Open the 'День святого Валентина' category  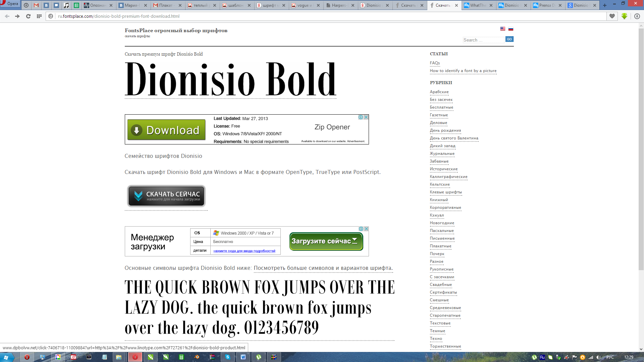(454, 138)
